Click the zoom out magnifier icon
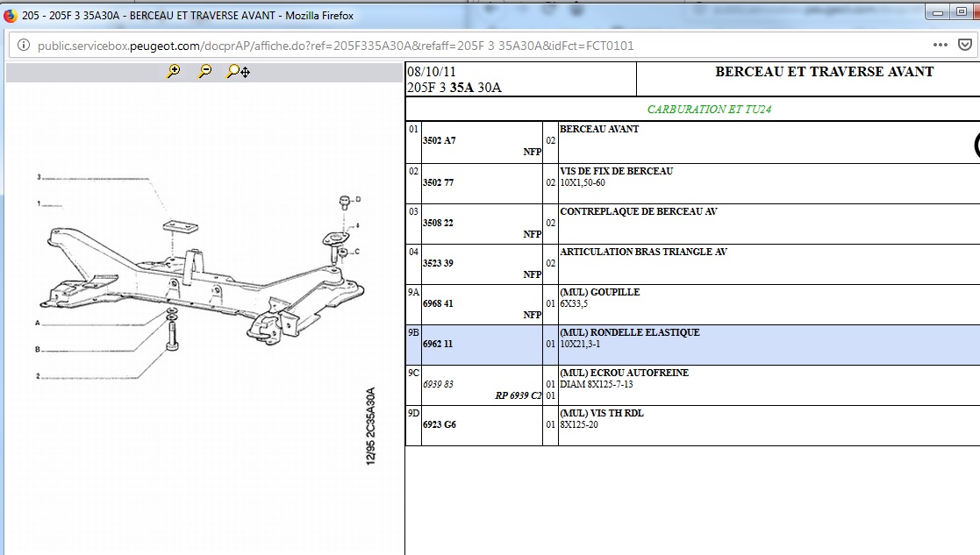 [x=204, y=71]
